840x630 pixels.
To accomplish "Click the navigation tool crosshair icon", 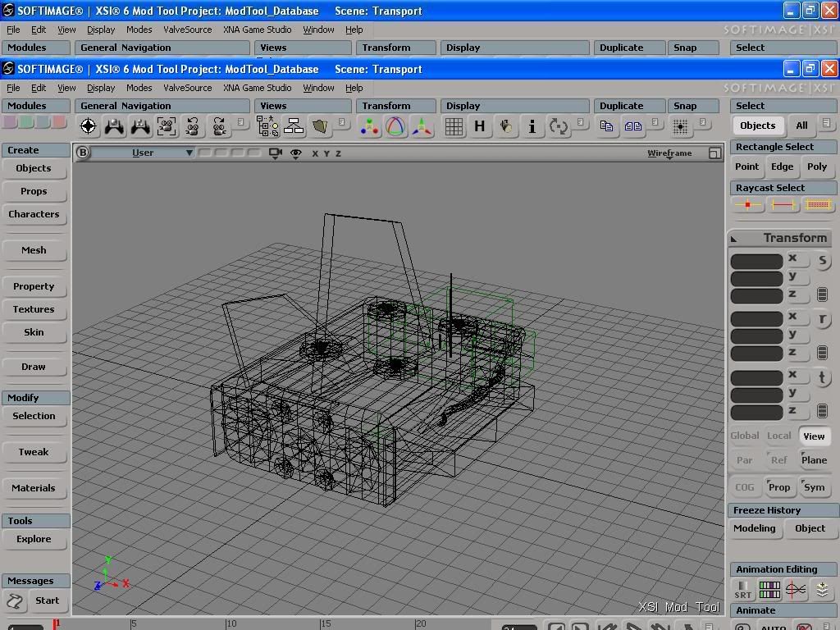I will 88,126.
